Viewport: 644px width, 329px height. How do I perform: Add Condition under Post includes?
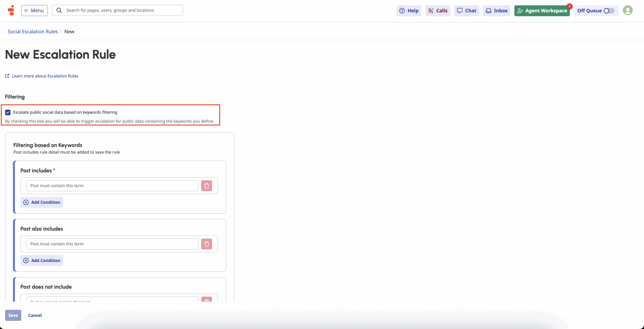(x=42, y=202)
